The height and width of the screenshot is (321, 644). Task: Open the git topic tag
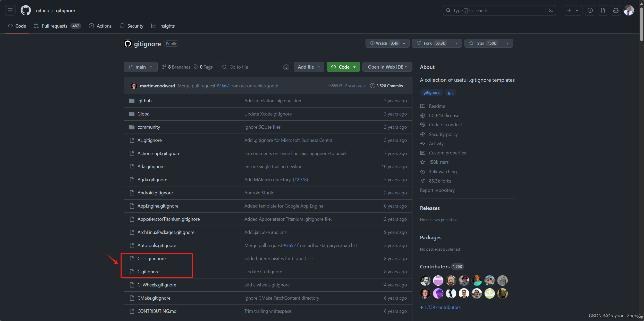450,93
